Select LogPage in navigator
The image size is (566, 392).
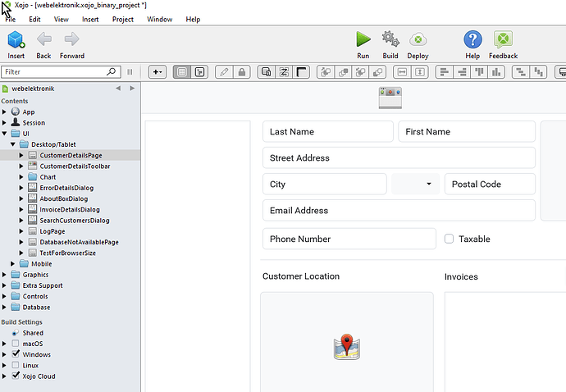tap(52, 231)
